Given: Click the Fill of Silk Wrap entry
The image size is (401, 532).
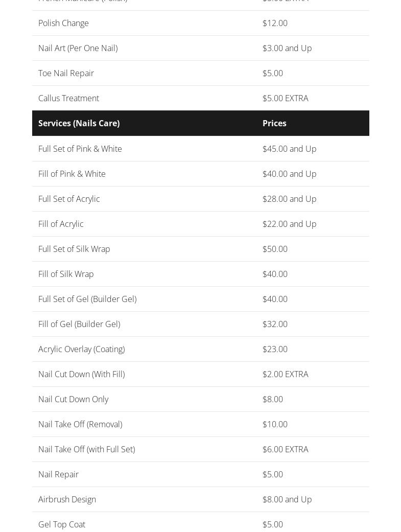Looking at the screenshot, I should 66,274.
